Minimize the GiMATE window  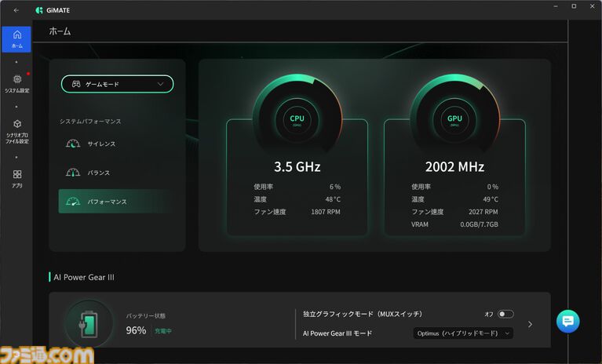click(556, 6)
